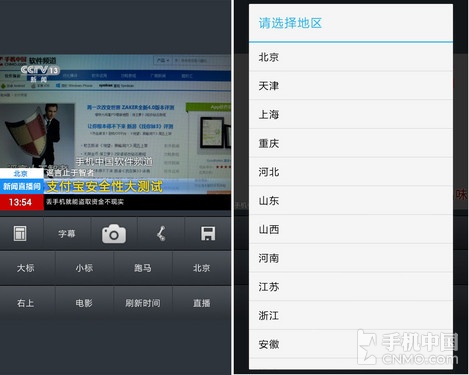469x375 pixels.
Task: Tap the 直播 button
Action: [202, 303]
